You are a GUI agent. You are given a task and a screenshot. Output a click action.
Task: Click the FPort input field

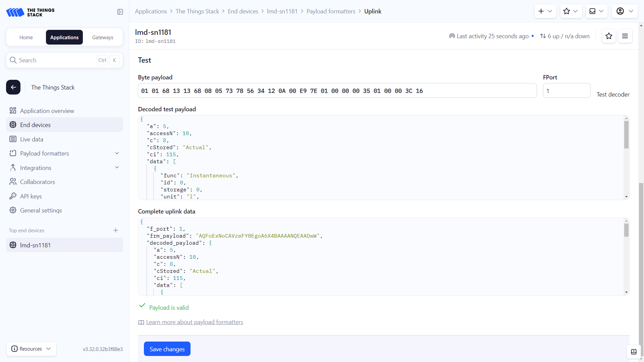coord(567,91)
